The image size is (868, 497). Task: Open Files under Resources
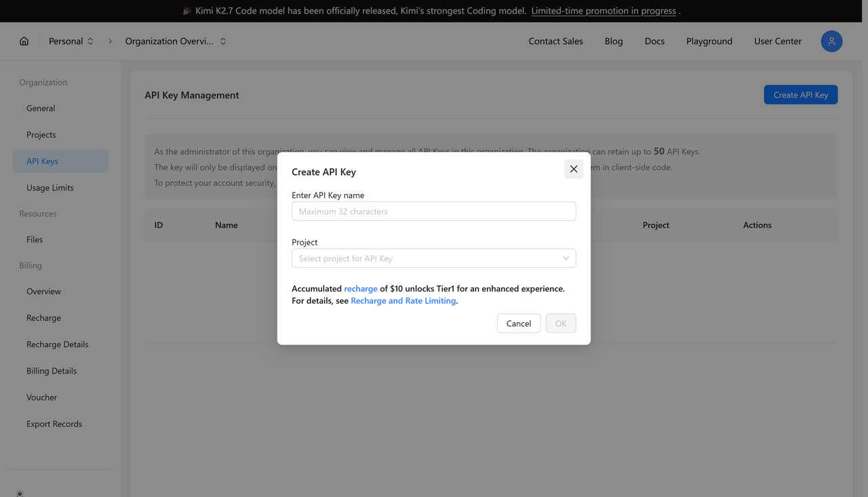click(x=60, y=239)
